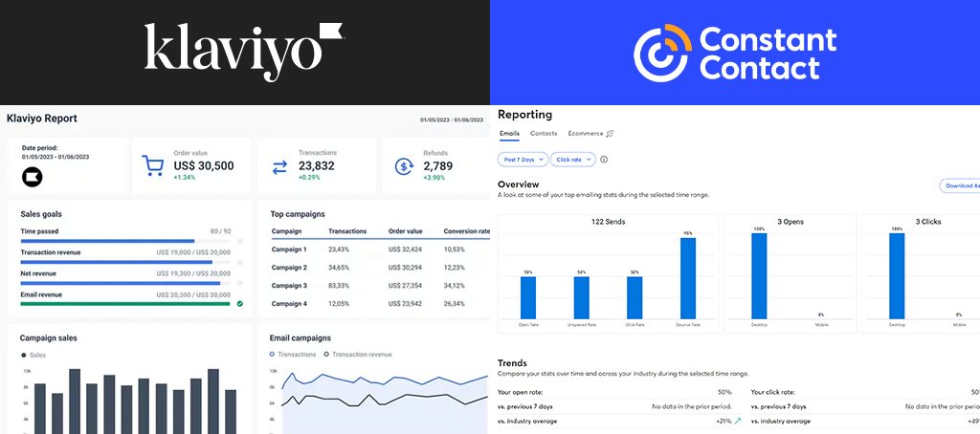Click the info icon beside Click rate

[x=604, y=160]
